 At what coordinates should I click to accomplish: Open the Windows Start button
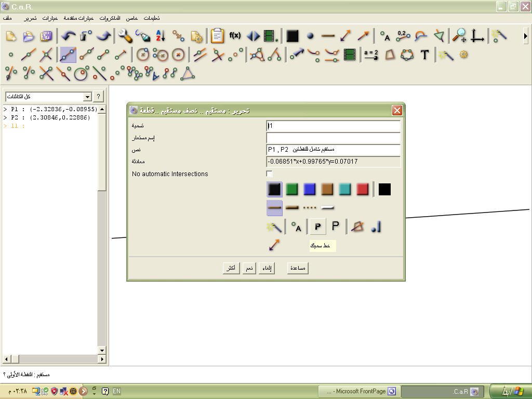coord(510,391)
